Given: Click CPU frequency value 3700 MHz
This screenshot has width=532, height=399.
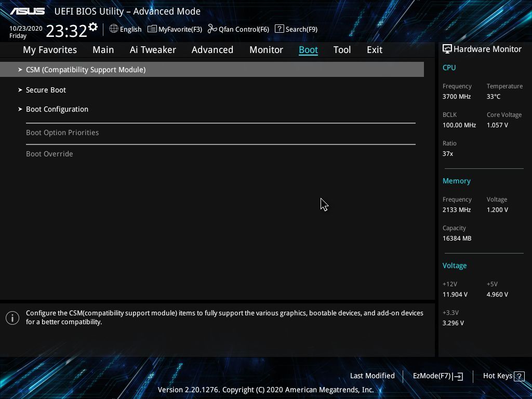Looking at the screenshot, I should coord(457,96).
